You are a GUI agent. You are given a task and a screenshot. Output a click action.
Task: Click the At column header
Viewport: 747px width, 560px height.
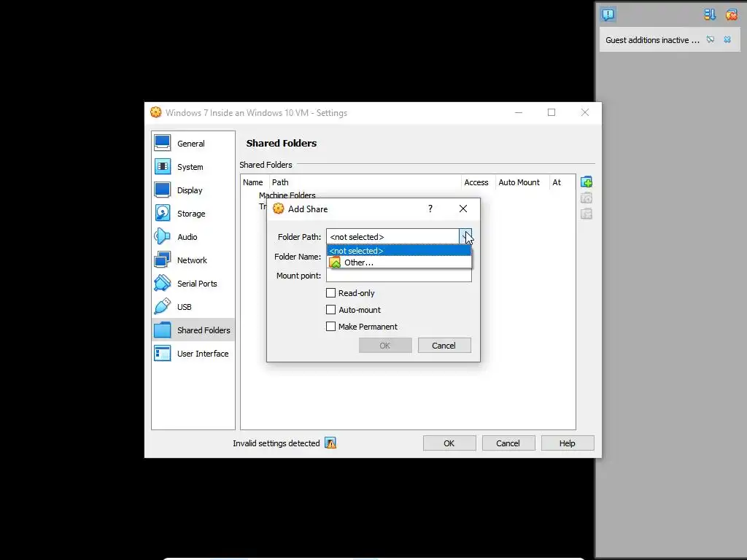click(x=562, y=182)
